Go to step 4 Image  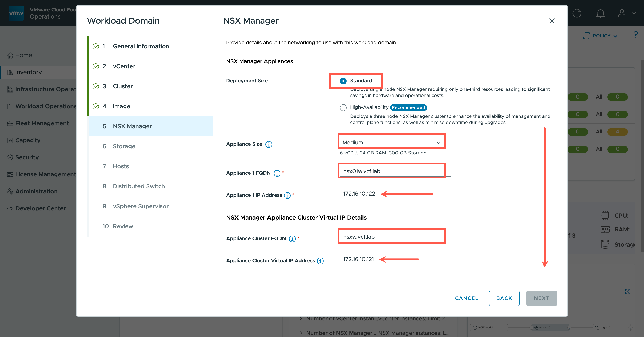(x=121, y=106)
